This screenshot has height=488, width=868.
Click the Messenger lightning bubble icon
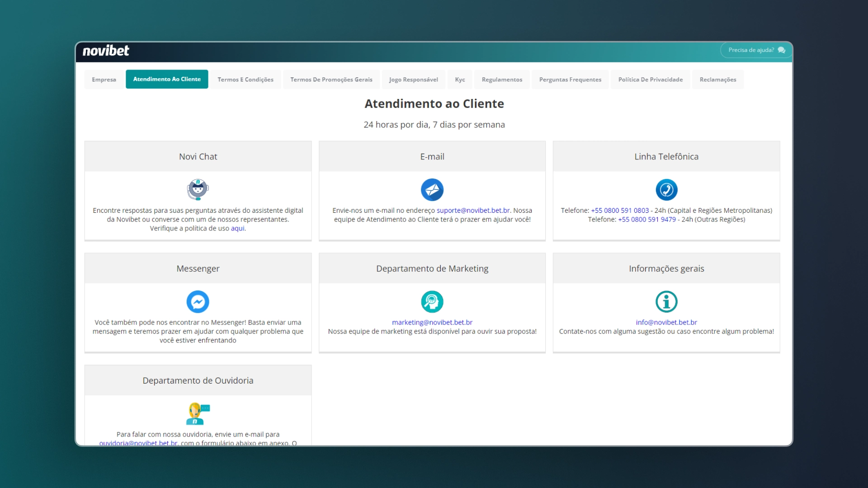pyautogui.click(x=198, y=302)
